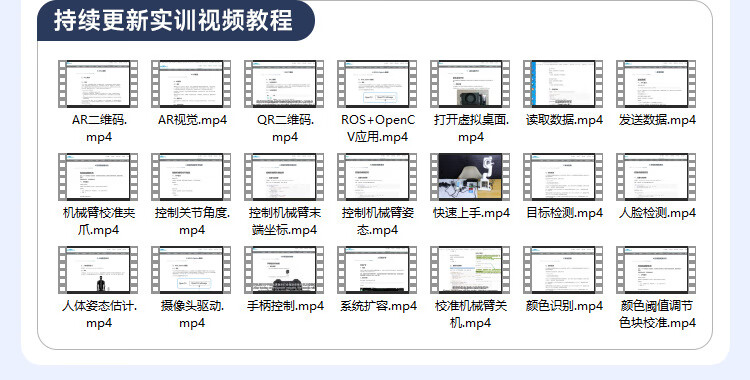
Task: Select the 读取数据.mp4 file icon
Action: pyautogui.click(x=563, y=84)
